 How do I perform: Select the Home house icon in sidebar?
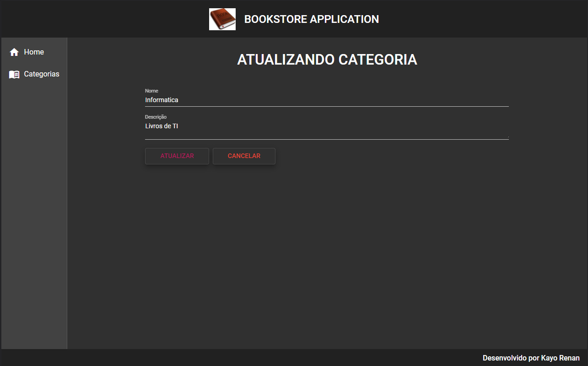tap(14, 52)
